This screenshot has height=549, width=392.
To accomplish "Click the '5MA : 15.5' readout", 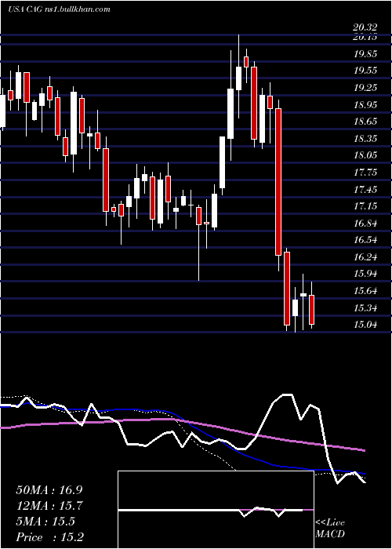I will point(45,522).
